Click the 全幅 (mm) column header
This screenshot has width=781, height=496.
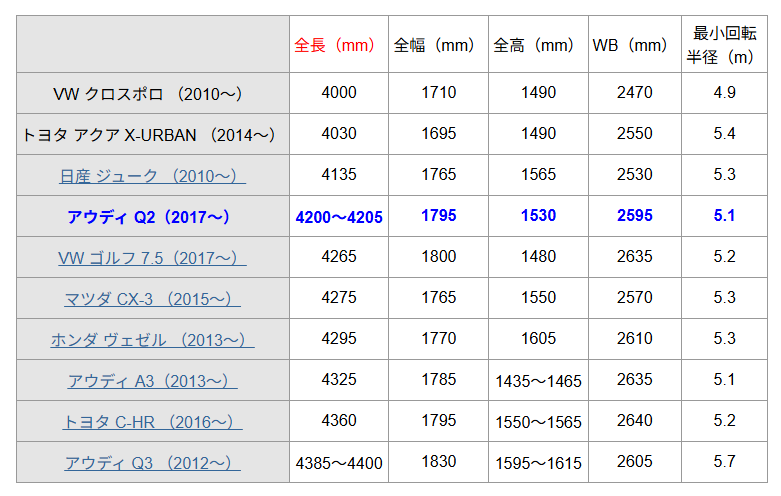[x=434, y=45]
